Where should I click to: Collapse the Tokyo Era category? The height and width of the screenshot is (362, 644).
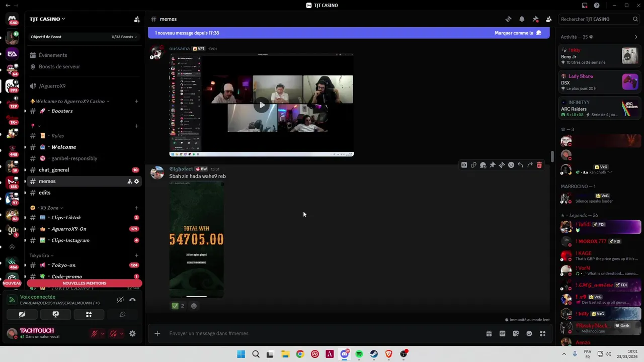pos(41,255)
